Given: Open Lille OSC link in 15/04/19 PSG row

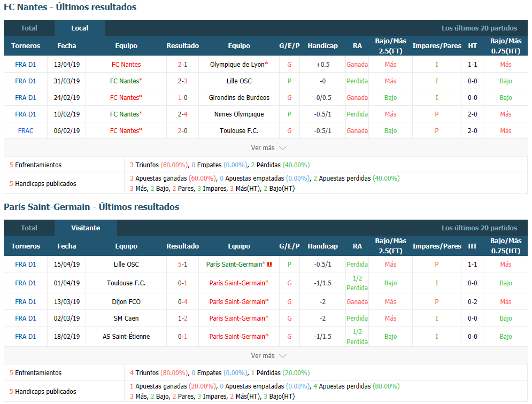Looking at the screenshot, I should click(126, 264).
